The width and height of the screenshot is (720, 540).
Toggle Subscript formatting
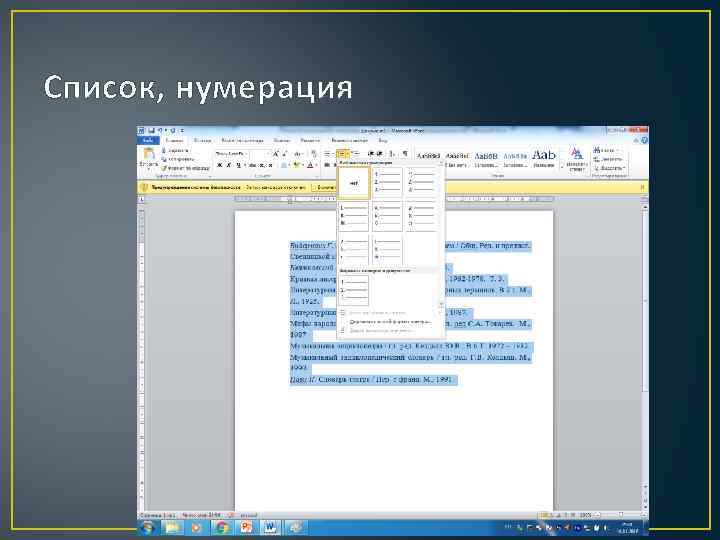[262, 165]
